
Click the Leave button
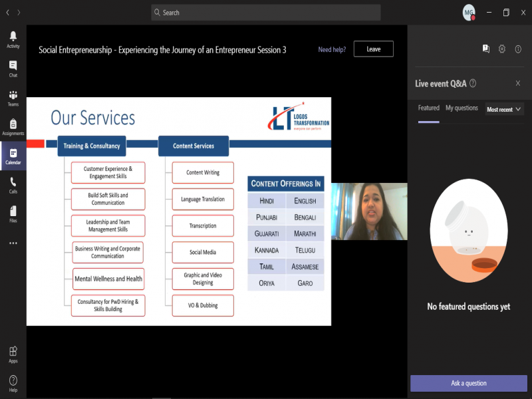click(373, 49)
